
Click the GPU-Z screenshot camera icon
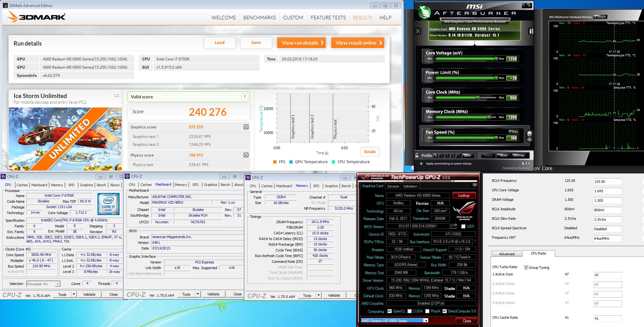[474, 185]
